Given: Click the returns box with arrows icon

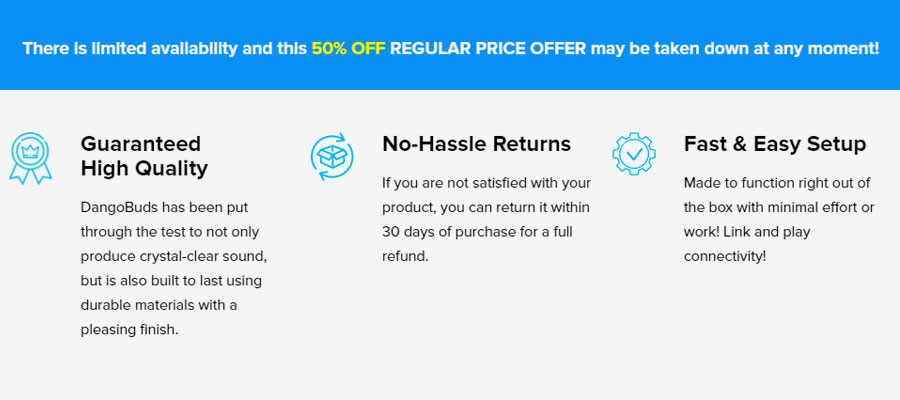Looking at the screenshot, I should (x=331, y=155).
